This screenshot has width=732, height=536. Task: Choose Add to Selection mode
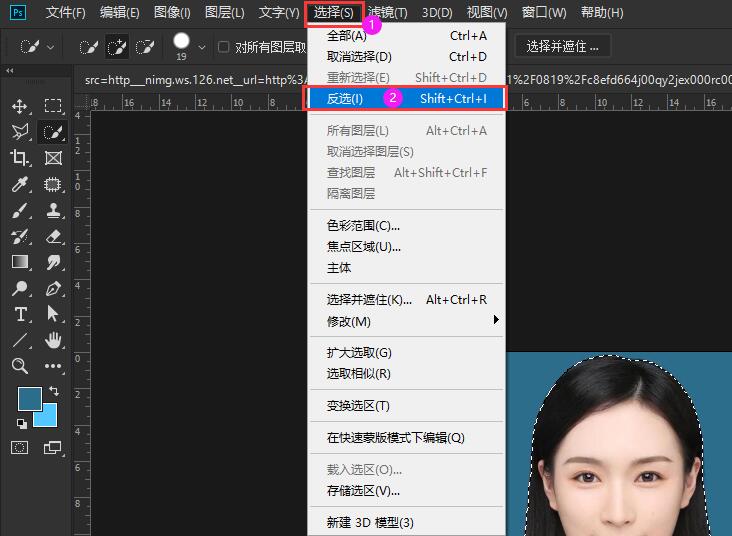116,47
